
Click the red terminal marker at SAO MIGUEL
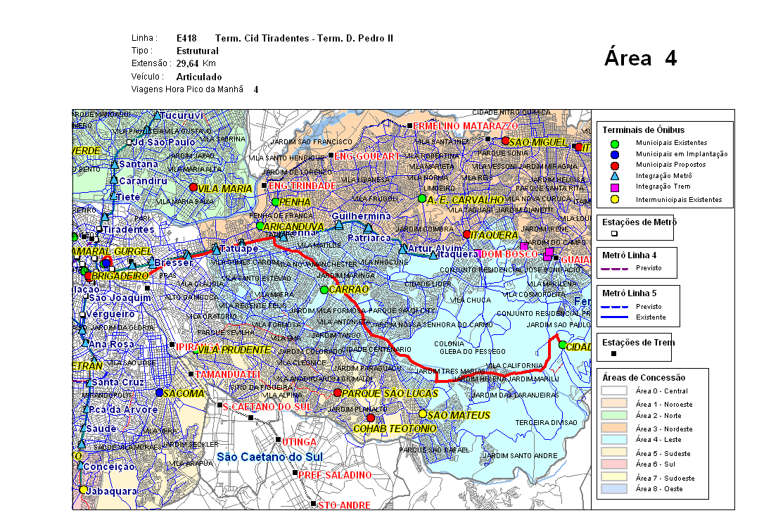(505, 141)
